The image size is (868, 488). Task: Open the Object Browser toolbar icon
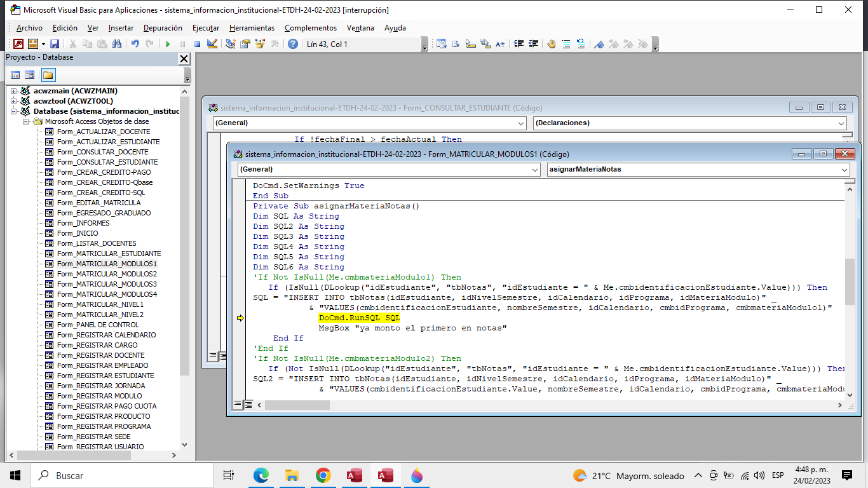[259, 44]
